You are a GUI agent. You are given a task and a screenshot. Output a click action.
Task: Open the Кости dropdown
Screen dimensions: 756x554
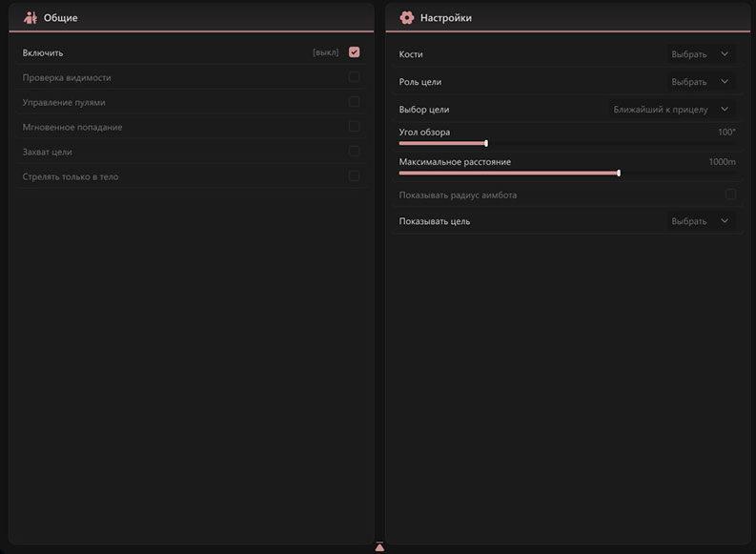point(699,54)
